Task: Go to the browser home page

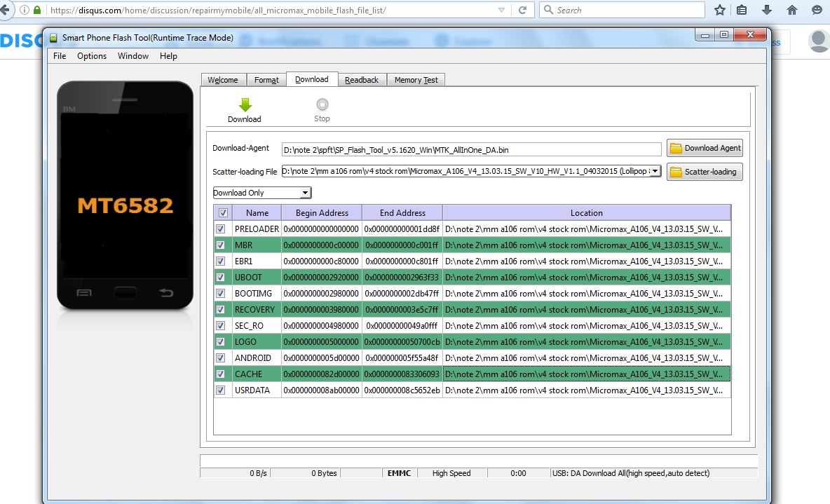Action: (792, 10)
